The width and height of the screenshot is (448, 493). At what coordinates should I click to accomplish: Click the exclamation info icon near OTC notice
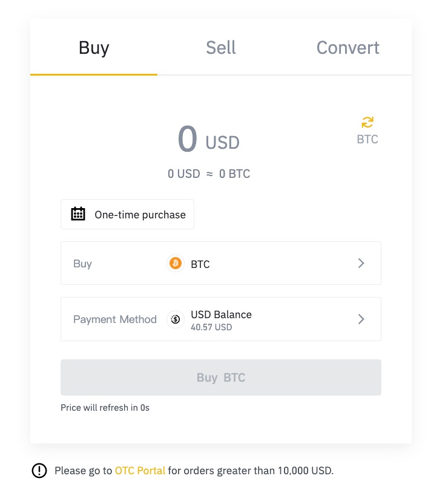(x=39, y=471)
